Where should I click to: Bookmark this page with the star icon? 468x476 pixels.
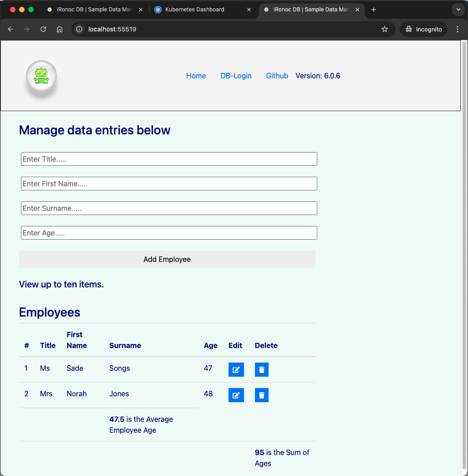tap(385, 29)
